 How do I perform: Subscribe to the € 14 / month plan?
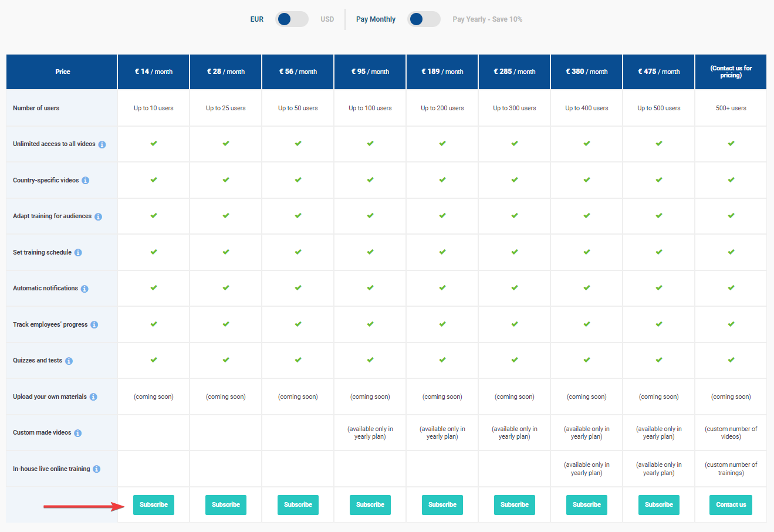coord(154,505)
